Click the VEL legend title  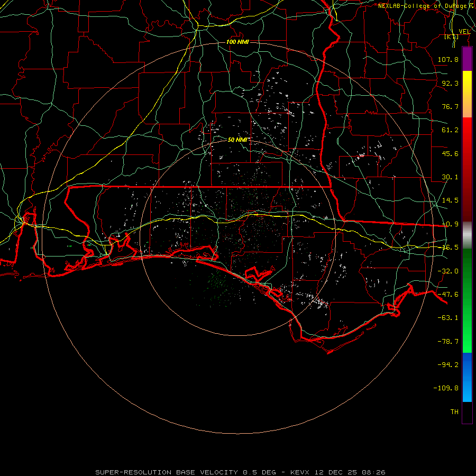[464, 32]
